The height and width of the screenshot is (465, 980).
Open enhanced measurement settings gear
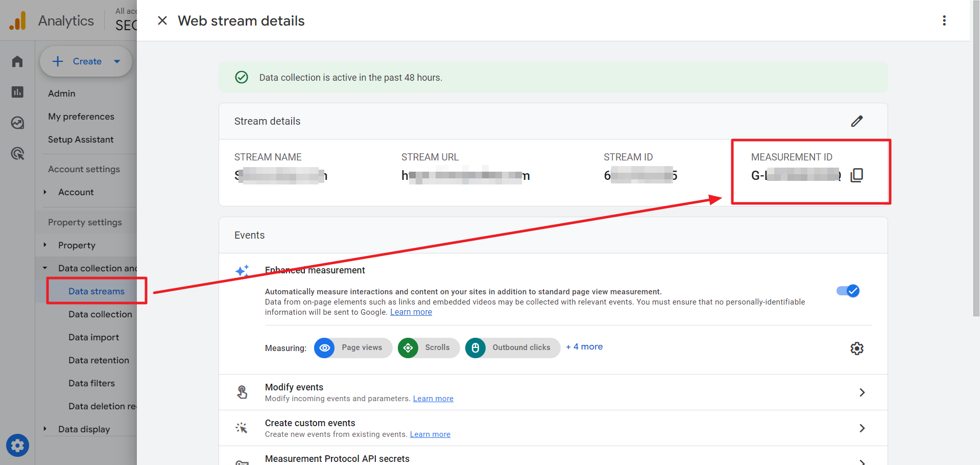(857, 348)
